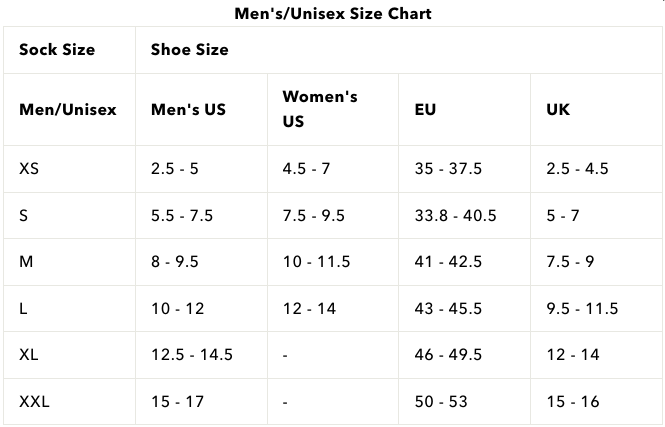Select the Sock Size header cell
The height and width of the screenshot is (427, 665).
[56, 49]
